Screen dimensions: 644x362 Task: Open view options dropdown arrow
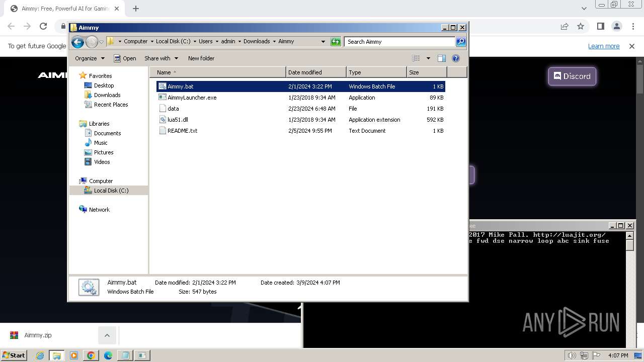click(x=428, y=58)
